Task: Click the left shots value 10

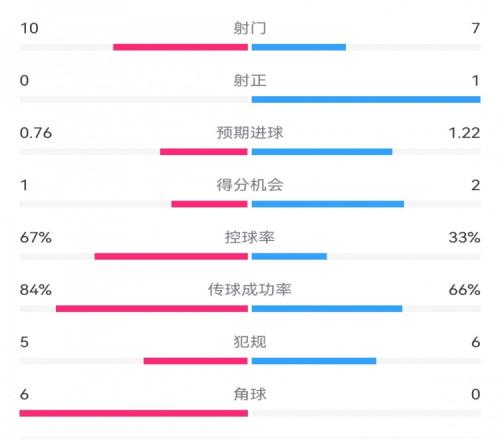Action: click(29, 28)
